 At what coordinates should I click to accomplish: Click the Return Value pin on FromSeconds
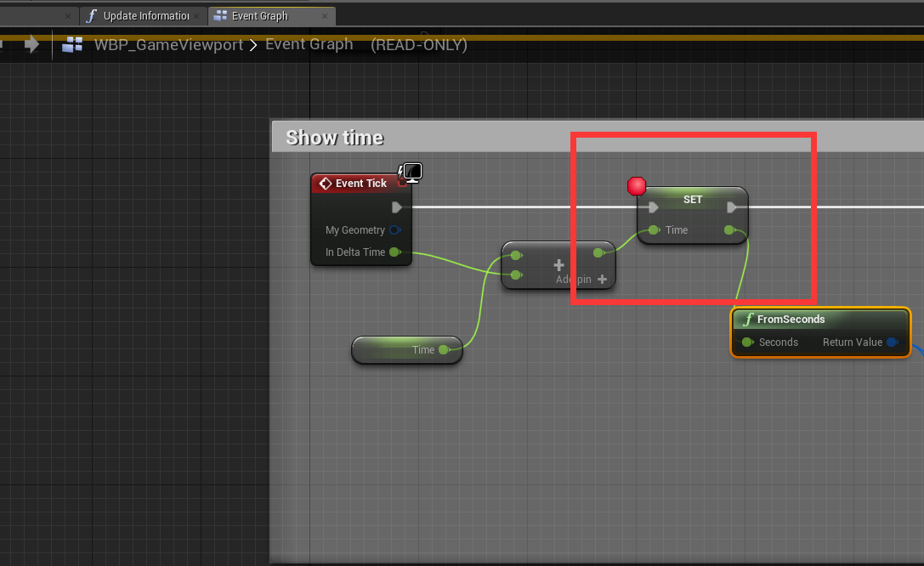893,342
